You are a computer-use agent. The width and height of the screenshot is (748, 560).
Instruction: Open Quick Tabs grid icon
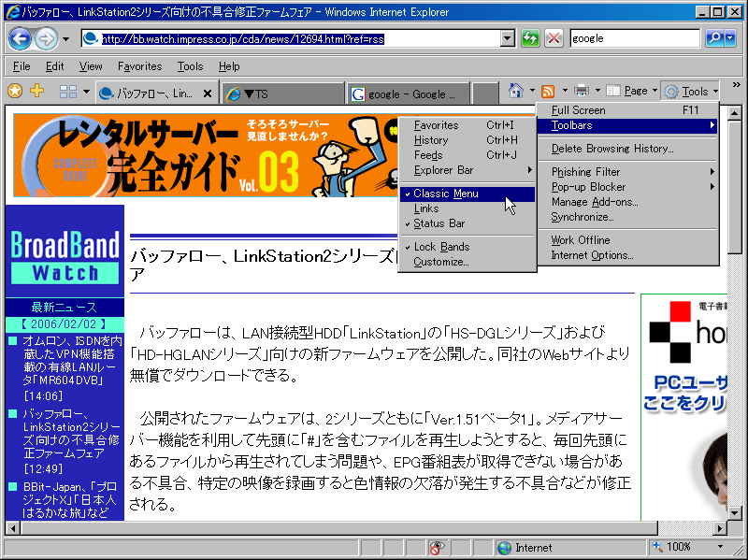point(67,91)
